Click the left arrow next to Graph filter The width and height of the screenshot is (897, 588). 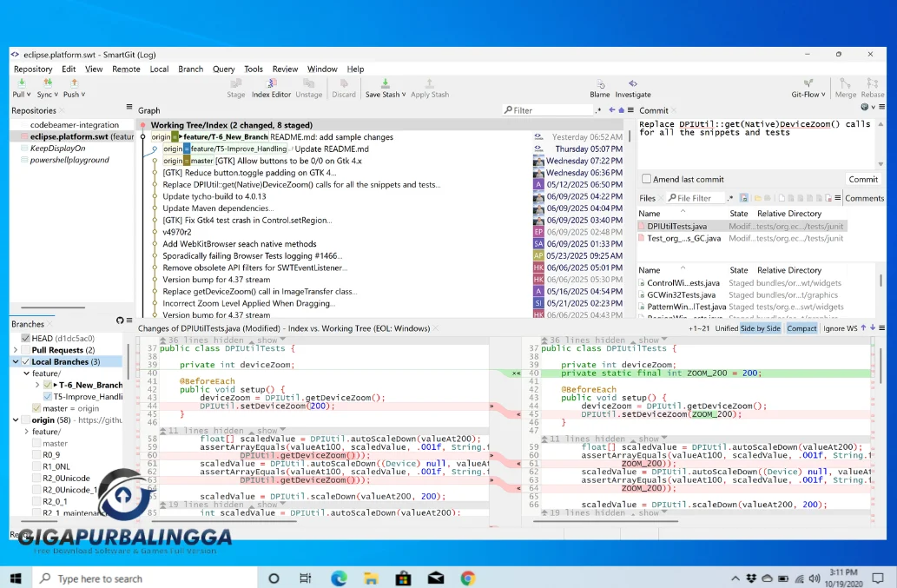point(612,109)
